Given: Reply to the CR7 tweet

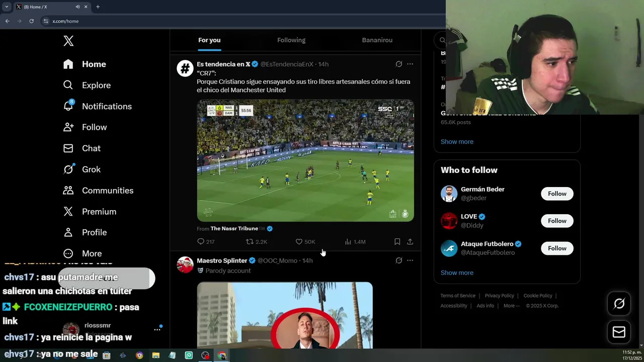Looking at the screenshot, I should click(x=206, y=242).
